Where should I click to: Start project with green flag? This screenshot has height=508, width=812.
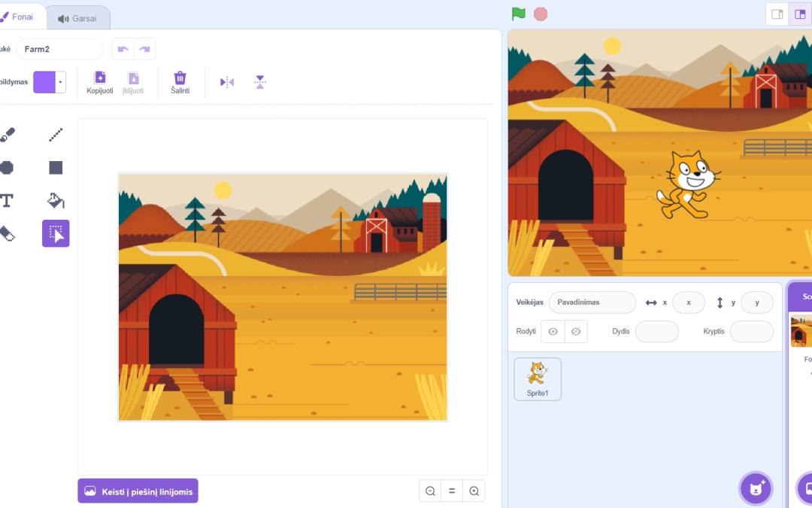pos(518,14)
